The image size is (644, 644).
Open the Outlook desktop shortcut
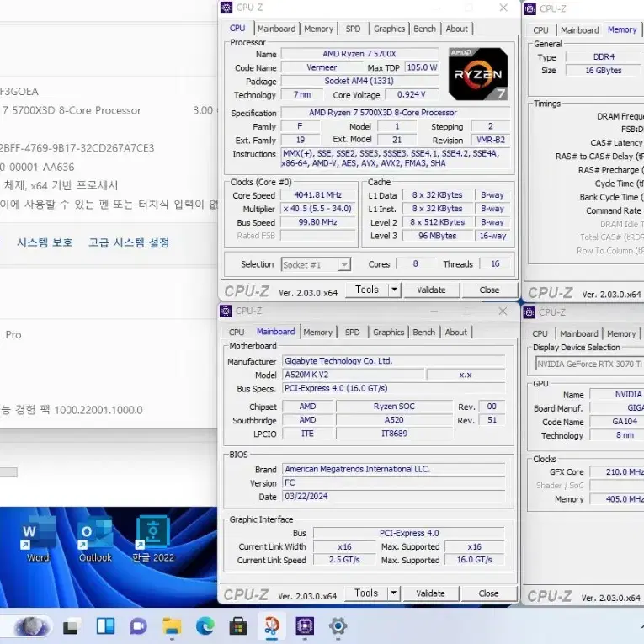[95, 538]
